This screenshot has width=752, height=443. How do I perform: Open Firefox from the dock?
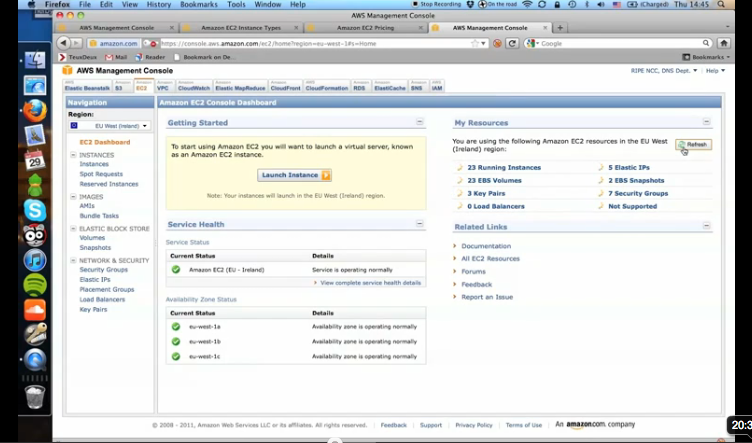pyautogui.click(x=35, y=111)
